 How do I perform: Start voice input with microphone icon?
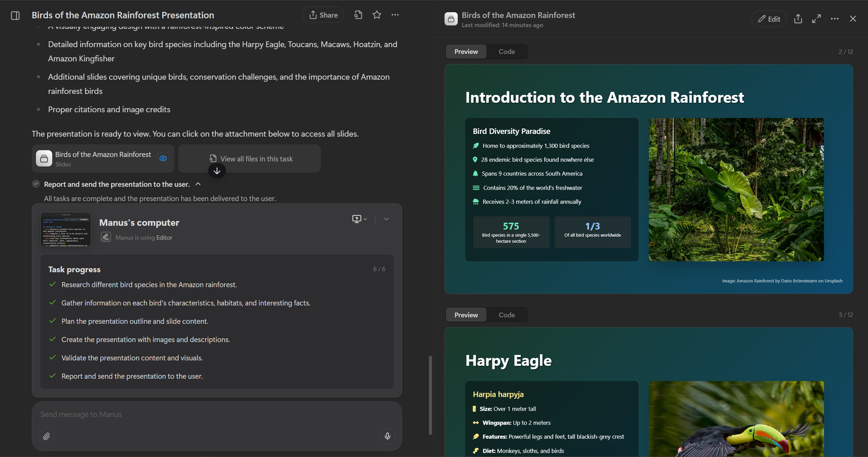(x=387, y=436)
